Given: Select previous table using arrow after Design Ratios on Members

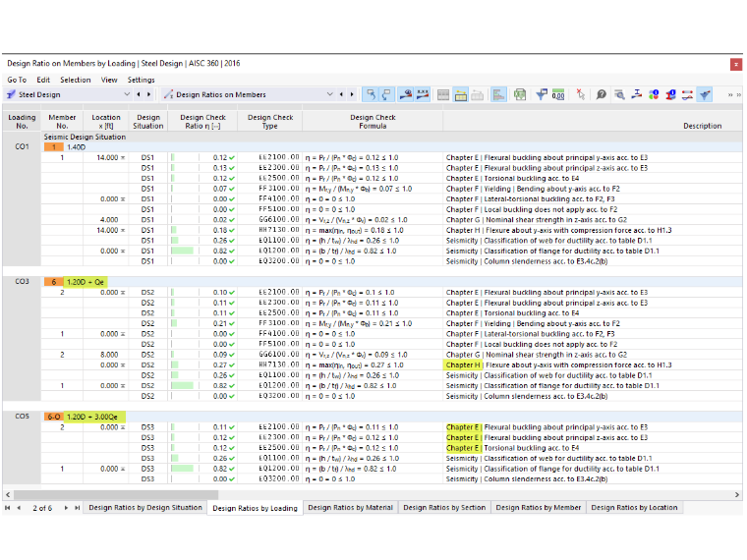Looking at the screenshot, I should (342, 94).
